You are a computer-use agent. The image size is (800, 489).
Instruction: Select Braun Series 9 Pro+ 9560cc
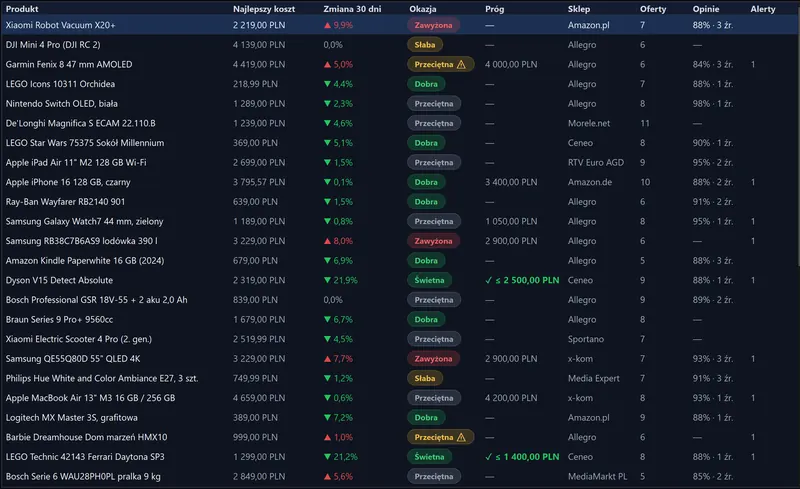click(59, 320)
